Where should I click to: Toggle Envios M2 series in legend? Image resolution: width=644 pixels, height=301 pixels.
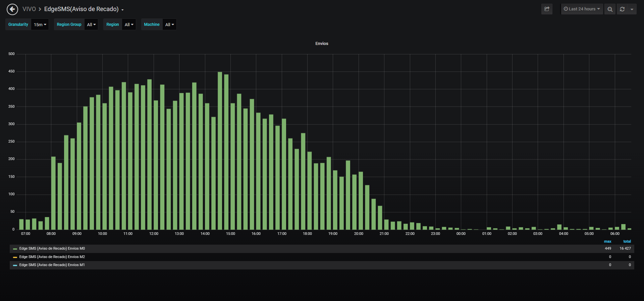click(x=52, y=257)
